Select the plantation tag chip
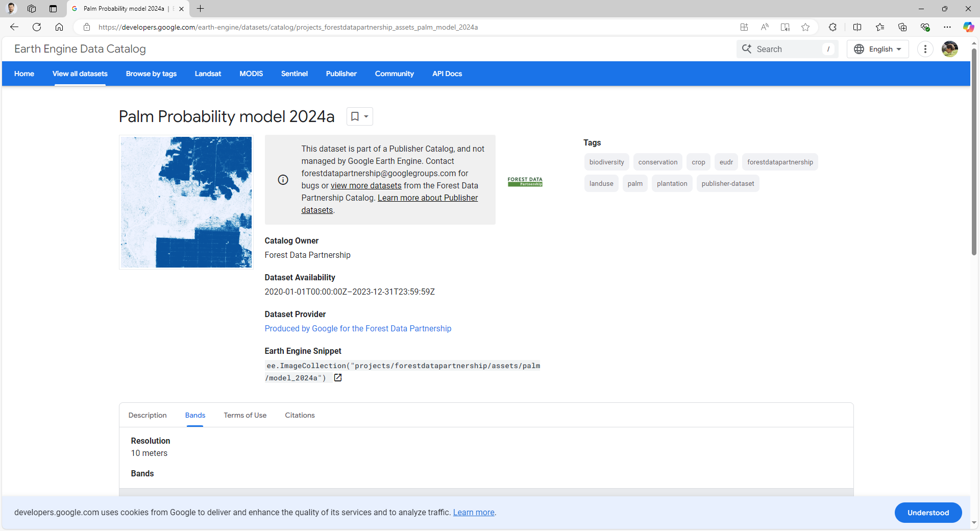The width and height of the screenshot is (980, 531). click(x=672, y=184)
